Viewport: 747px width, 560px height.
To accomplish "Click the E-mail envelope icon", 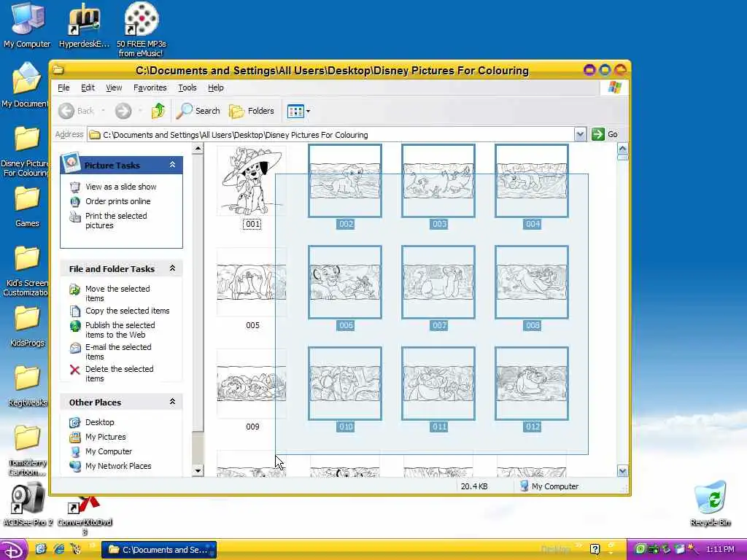I will [x=75, y=348].
